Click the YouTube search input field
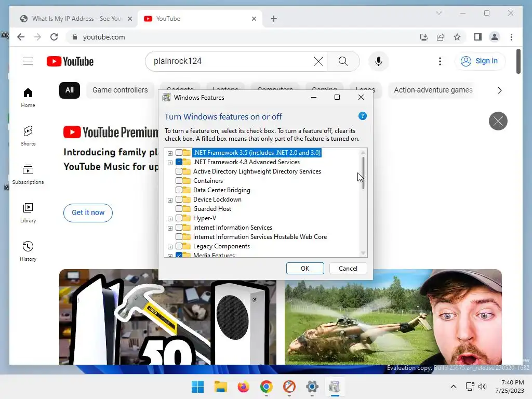 pos(232,61)
